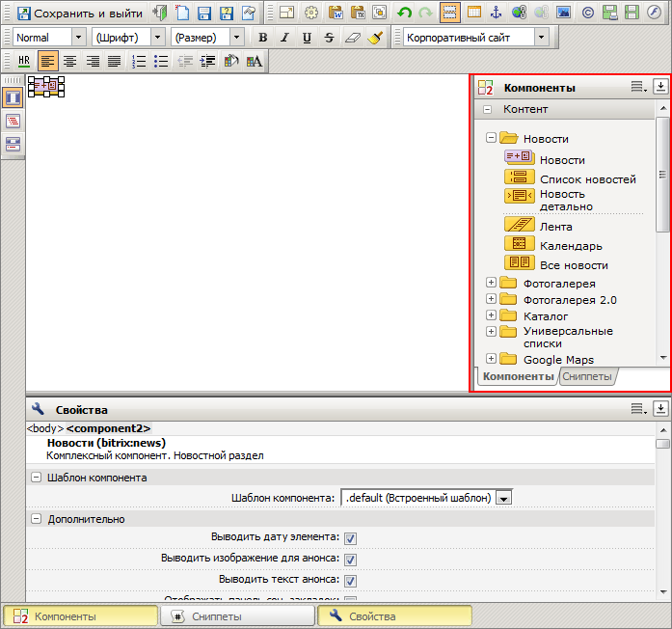Click the eraser remove formatting icon

coord(352,38)
